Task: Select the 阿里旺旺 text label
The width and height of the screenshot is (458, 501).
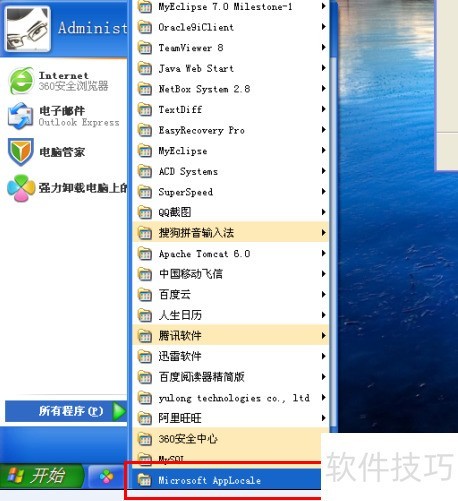Action: (180, 418)
